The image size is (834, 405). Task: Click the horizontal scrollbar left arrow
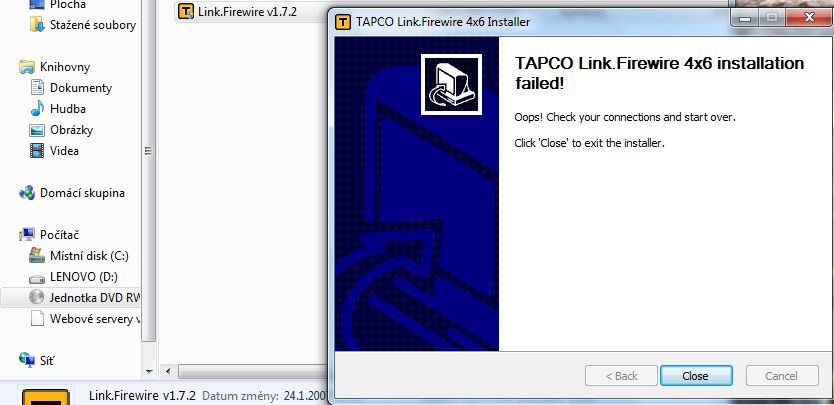coord(168,371)
